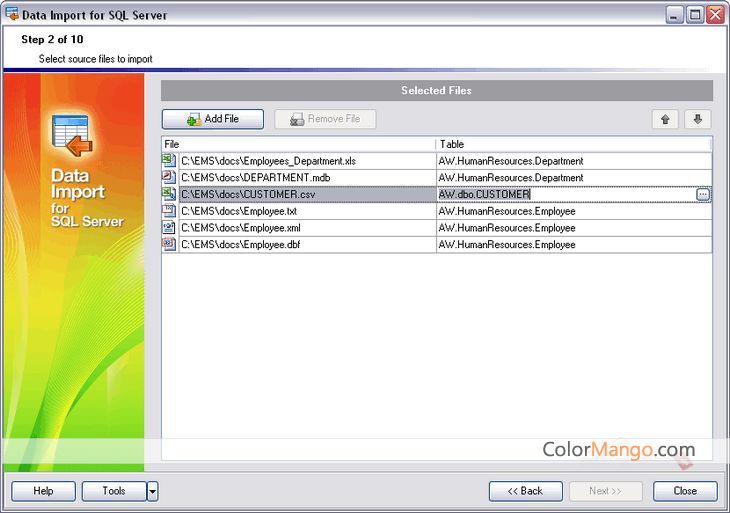Click table cell for DEPARTMENT.mdb row
This screenshot has width=730, height=513.
click(x=574, y=178)
